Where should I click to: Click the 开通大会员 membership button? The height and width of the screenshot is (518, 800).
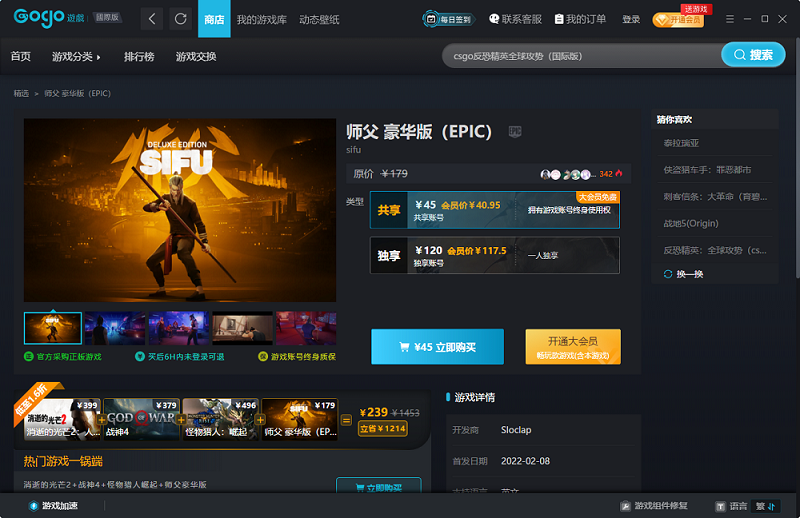coord(573,347)
